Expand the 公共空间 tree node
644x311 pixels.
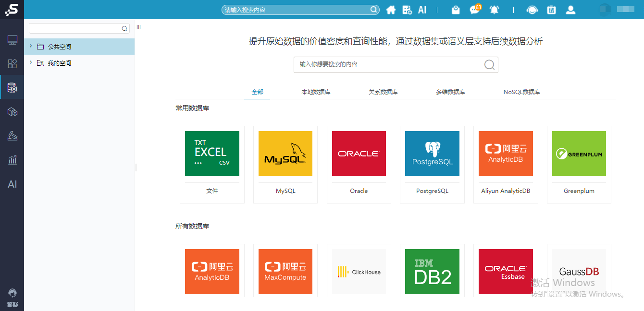tap(31, 46)
